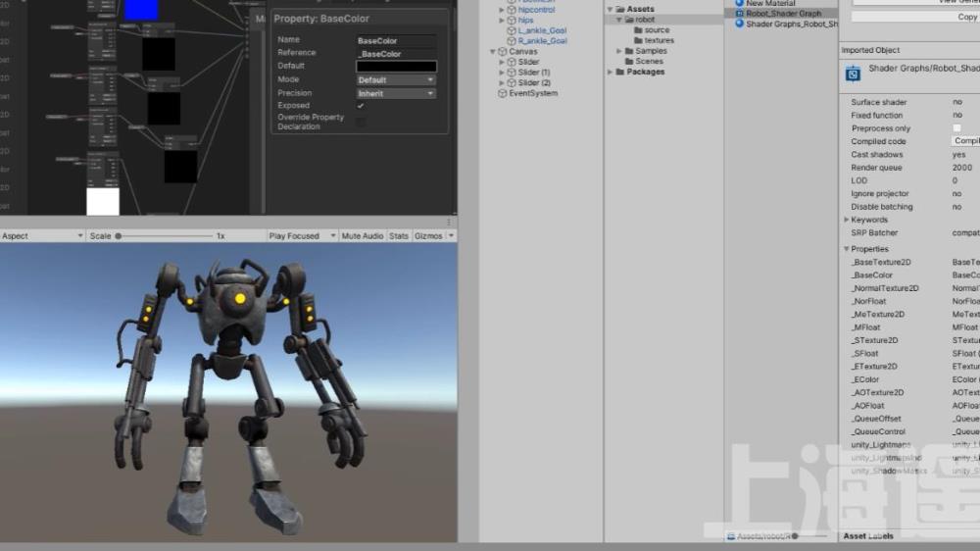The width and height of the screenshot is (980, 551).
Task: Open the Play Focused dropdown
Action: tap(303, 235)
